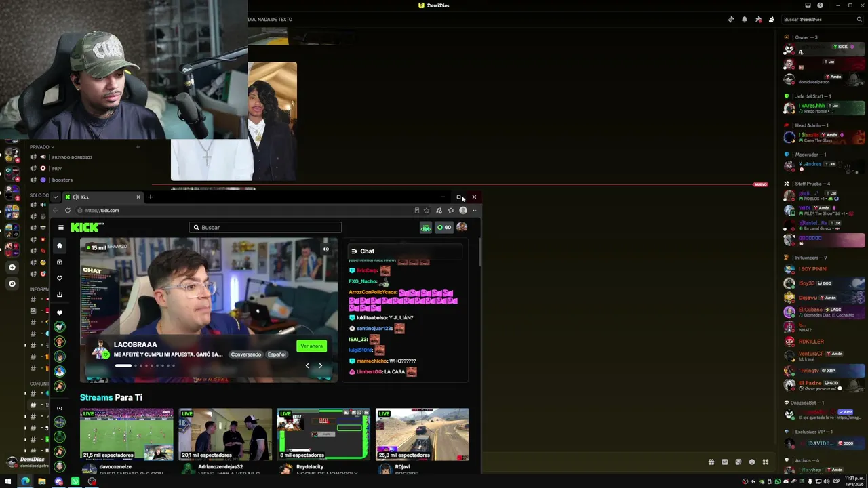The height and width of the screenshot is (488, 868).
Task: Explore Discord servers with compass icon
Action: point(12,283)
